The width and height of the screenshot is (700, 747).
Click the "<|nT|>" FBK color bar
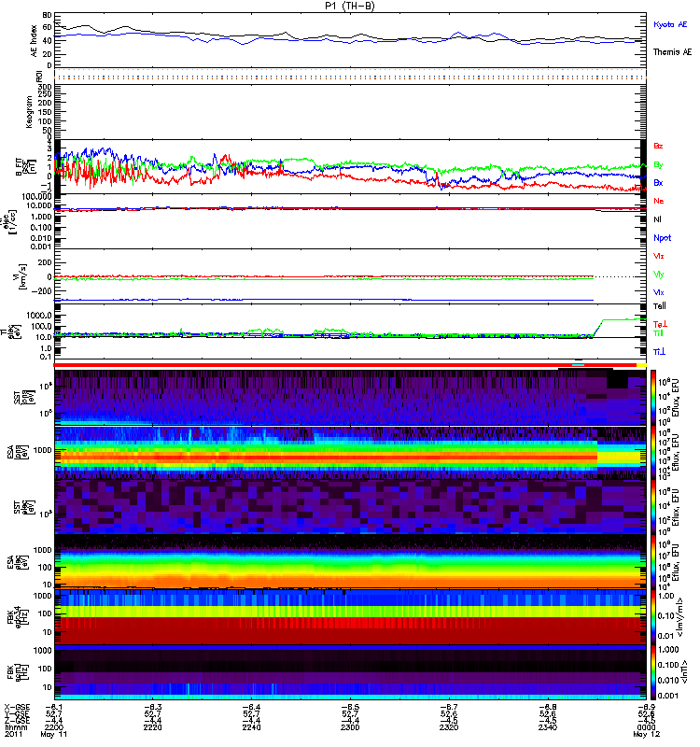tap(652, 671)
